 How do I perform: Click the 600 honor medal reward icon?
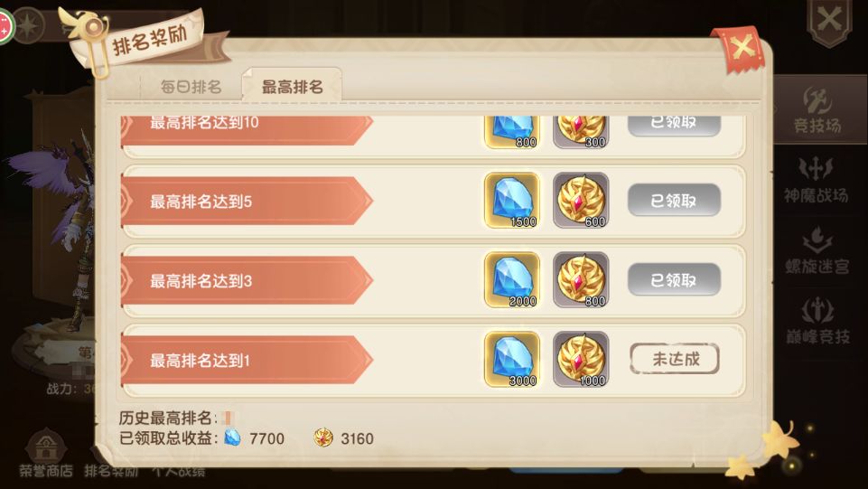[581, 201]
